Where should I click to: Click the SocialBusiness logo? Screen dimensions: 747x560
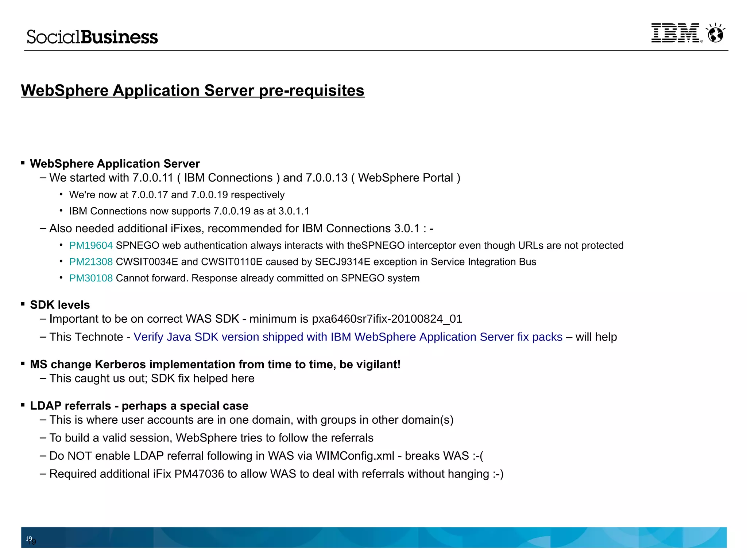point(92,37)
